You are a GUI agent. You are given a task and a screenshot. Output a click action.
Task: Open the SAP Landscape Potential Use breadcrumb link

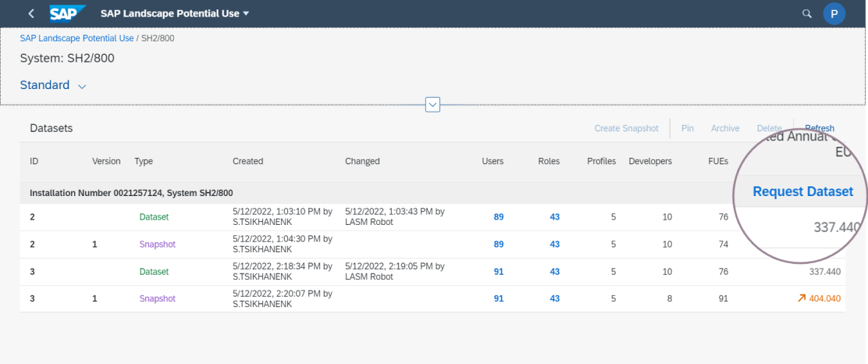(x=77, y=38)
